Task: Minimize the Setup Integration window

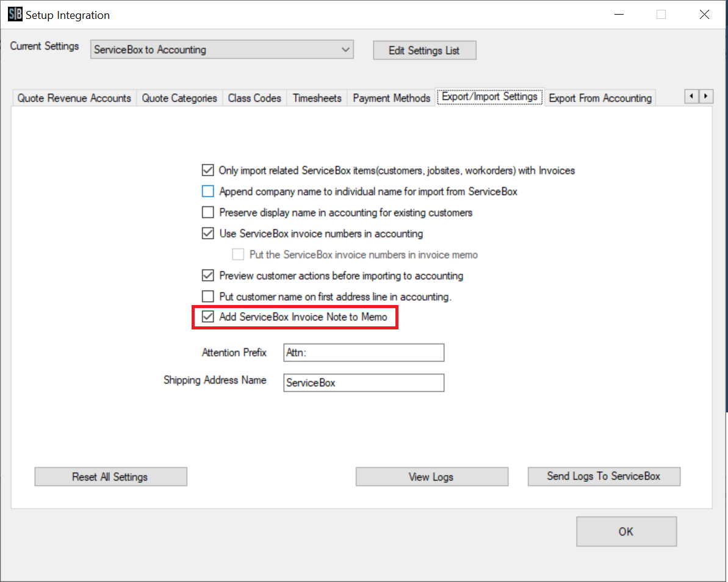Action: click(619, 15)
